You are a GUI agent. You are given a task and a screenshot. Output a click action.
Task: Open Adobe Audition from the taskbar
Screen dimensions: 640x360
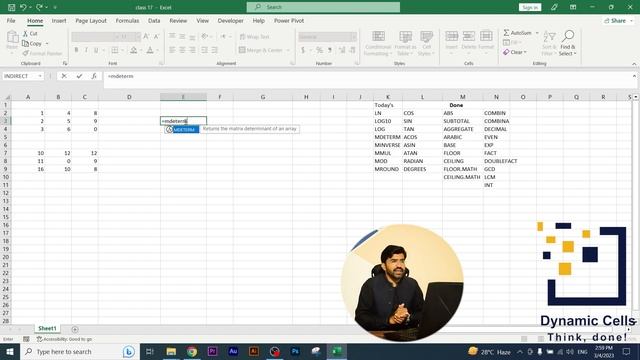pyautogui.click(x=233, y=351)
